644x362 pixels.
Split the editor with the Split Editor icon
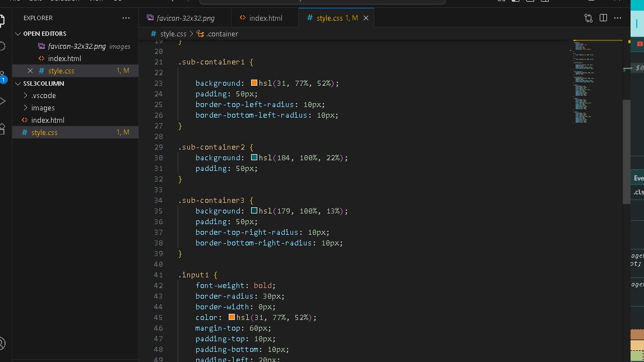click(603, 18)
